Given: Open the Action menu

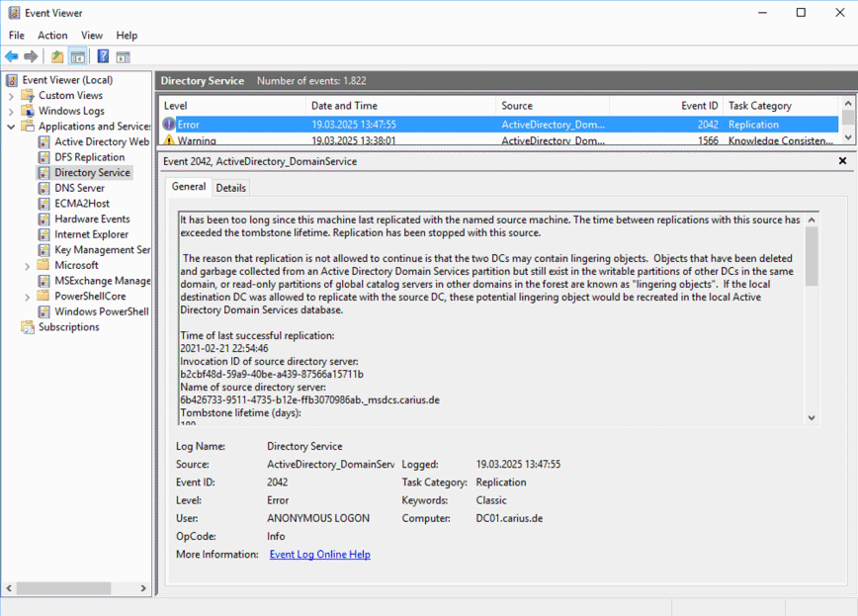Looking at the screenshot, I should [52, 35].
